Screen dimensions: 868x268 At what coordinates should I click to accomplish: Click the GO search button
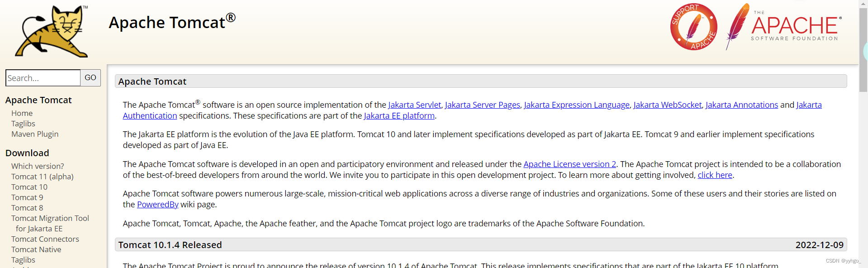(90, 78)
